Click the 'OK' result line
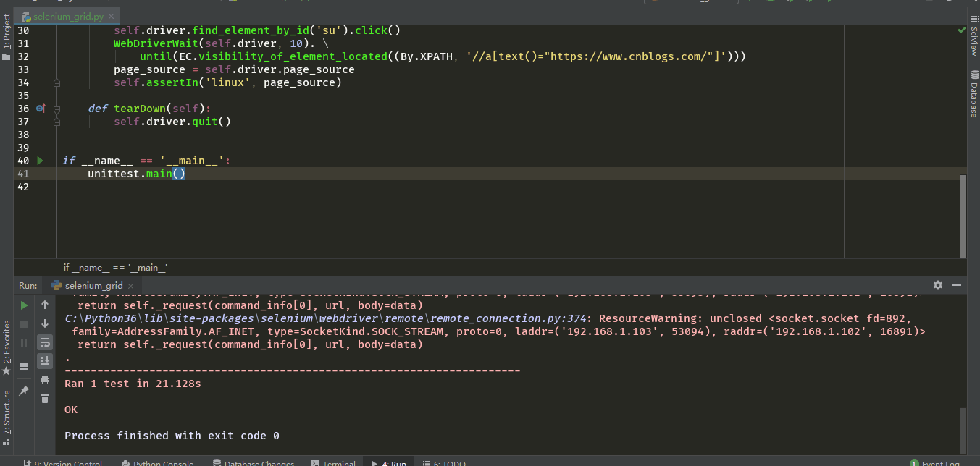980x466 pixels. [71, 410]
